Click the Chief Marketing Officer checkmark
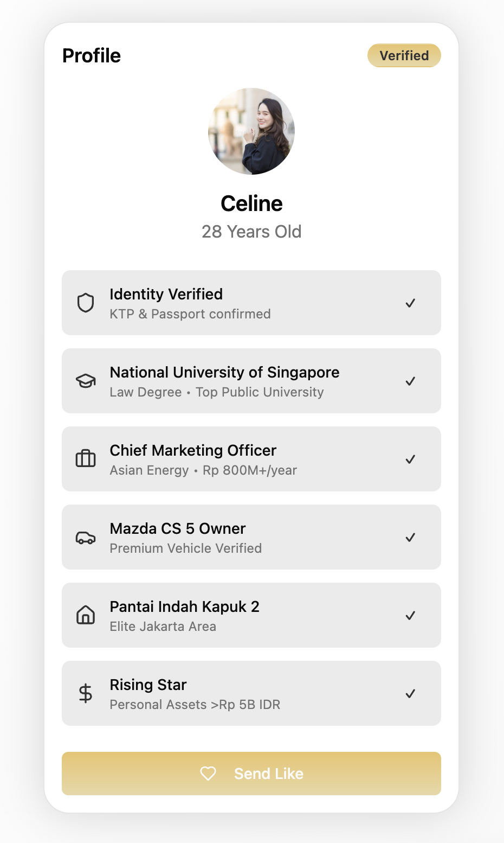Image resolution: width=504 pixels, height=843 pixels. tap(410, 459)
